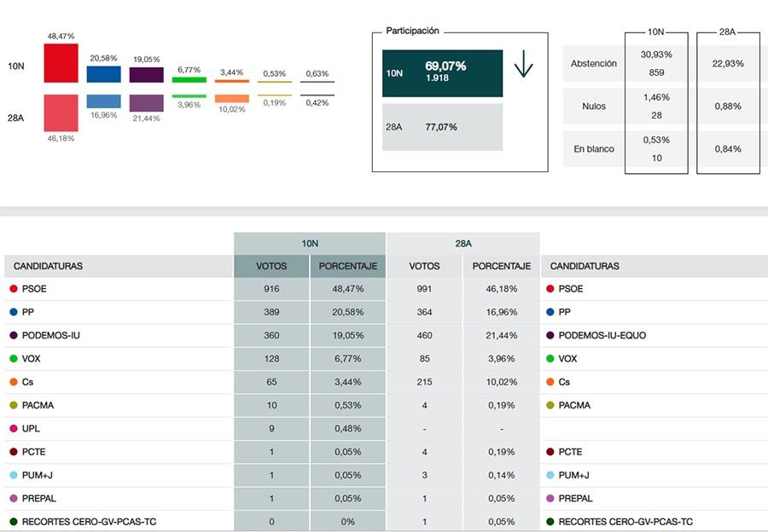Select the 28A header of the results table
The width and height of the screenshot is (768, 532).
[x=463, y=244]
